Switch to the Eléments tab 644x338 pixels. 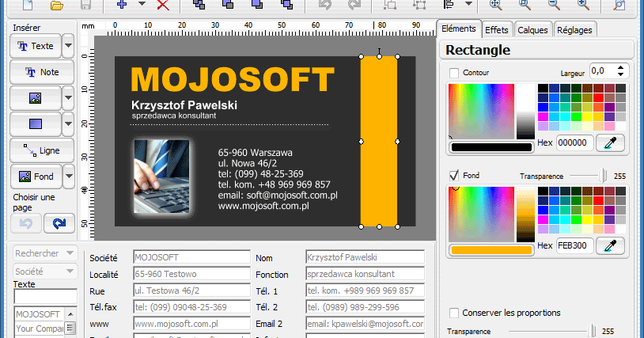click(x=459, y=28)
